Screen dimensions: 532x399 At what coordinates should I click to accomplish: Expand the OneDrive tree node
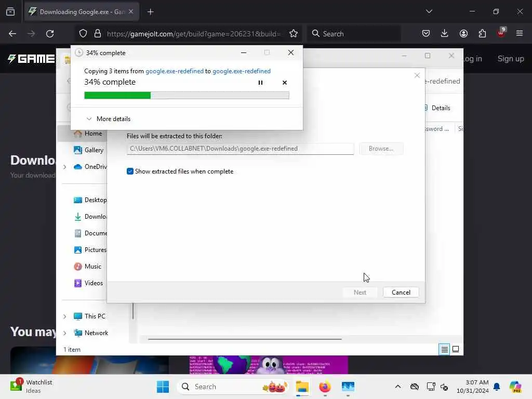pos(64,167)
